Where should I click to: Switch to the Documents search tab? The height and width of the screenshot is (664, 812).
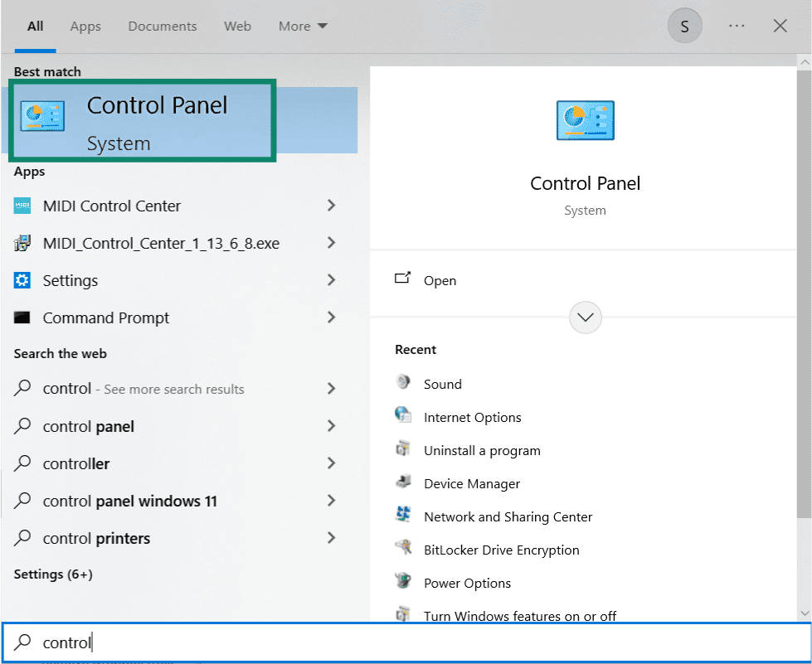click(x=162, y=26)
